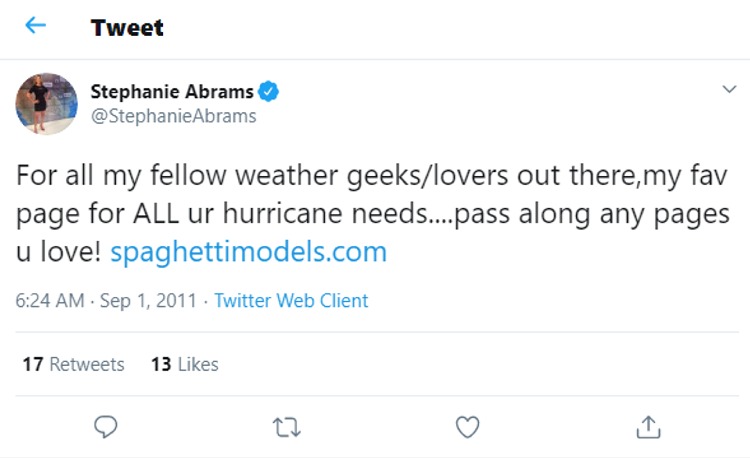Click the Tweet page heading
Image resolution: width=750 pixels, height=458 pixels.
pyautogui.click(x=127, y=27)
